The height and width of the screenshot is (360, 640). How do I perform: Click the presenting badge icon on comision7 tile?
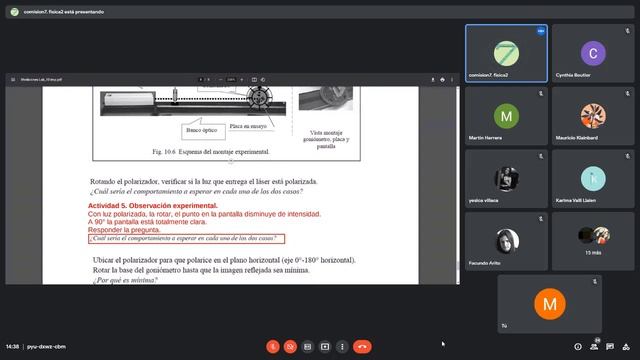point(540,31)
